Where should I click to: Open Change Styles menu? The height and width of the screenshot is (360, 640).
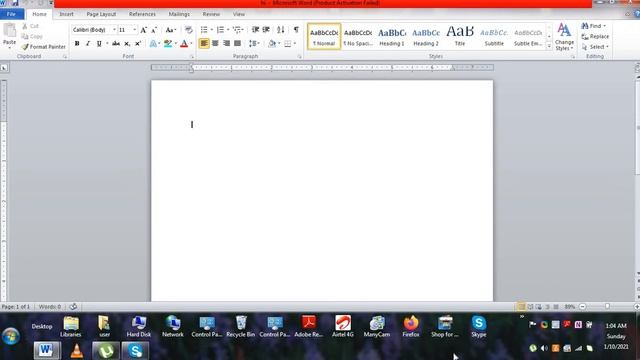(564, 37)
